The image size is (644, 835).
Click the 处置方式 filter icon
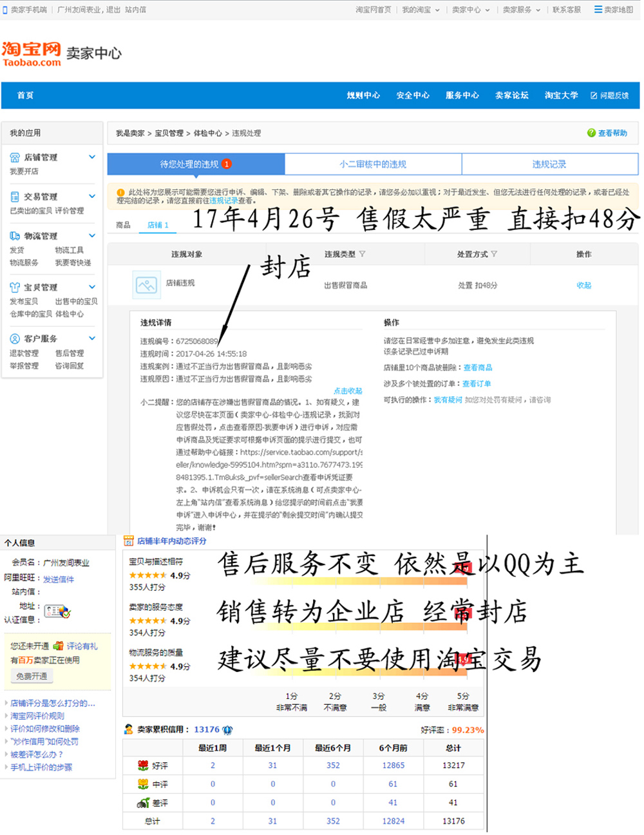pyautogui.click(x=494, y=254)
